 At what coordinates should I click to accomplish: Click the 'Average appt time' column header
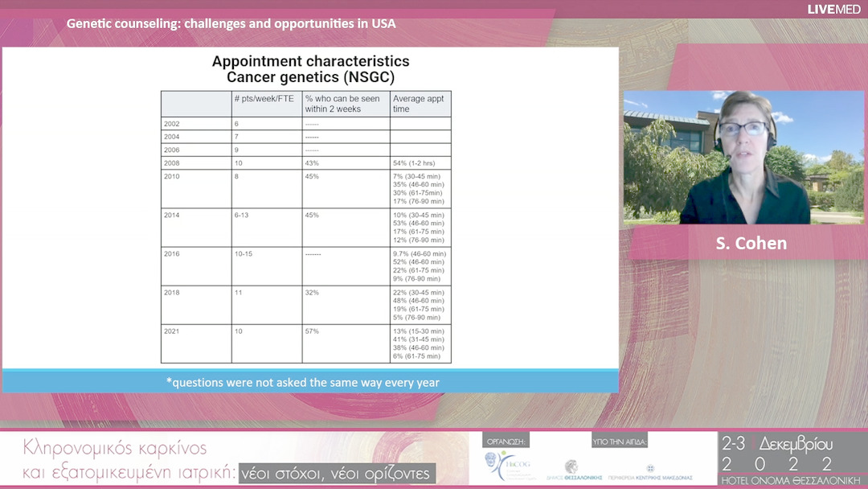(x=419, y=104)
